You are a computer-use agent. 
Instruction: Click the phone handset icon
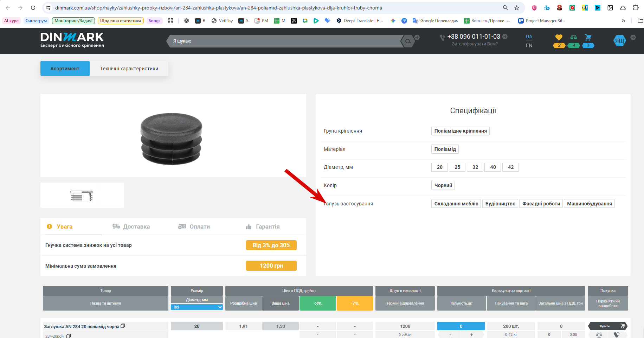[x=442, y=37]
